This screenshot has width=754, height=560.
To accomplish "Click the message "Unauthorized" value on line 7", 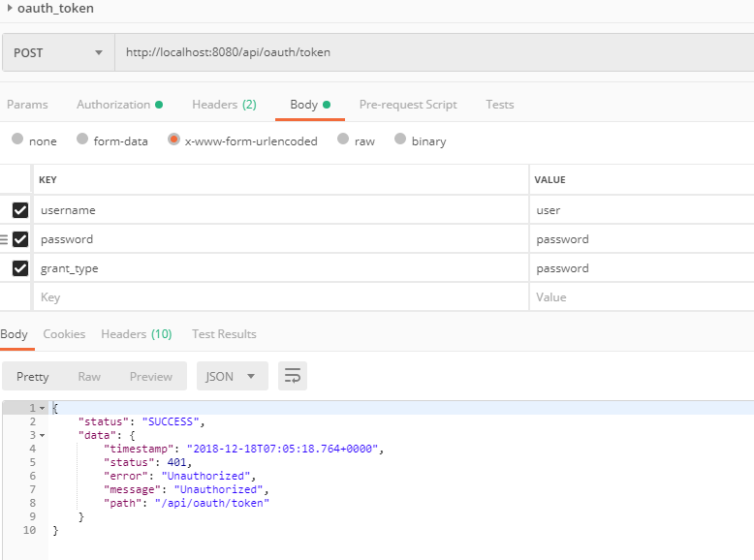I will (x=218, y=489).
